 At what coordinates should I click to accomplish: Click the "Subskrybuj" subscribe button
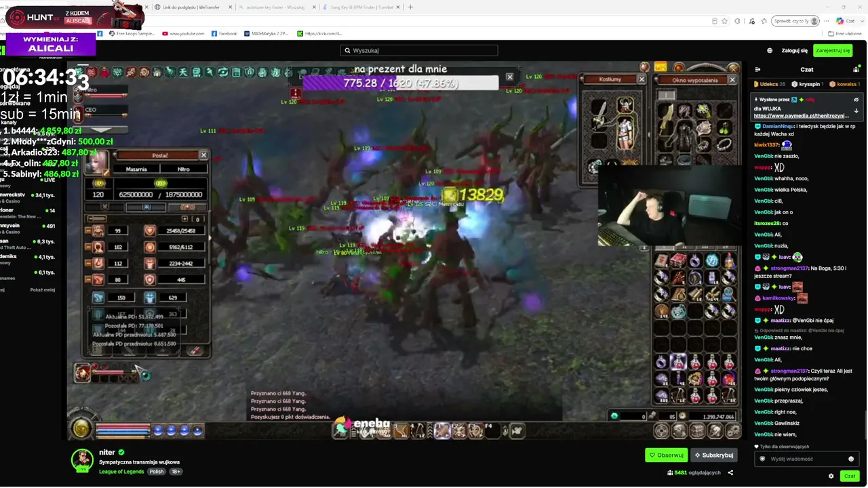coord(714,455)
